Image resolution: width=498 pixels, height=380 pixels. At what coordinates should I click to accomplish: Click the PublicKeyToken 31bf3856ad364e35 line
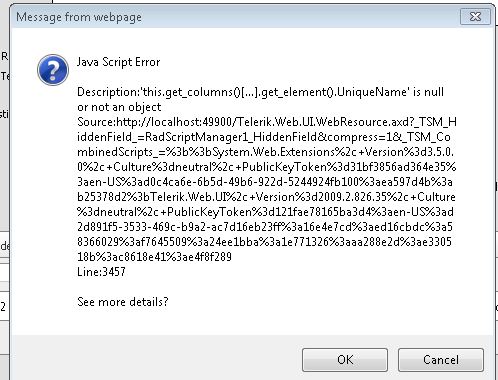(266, 167)
